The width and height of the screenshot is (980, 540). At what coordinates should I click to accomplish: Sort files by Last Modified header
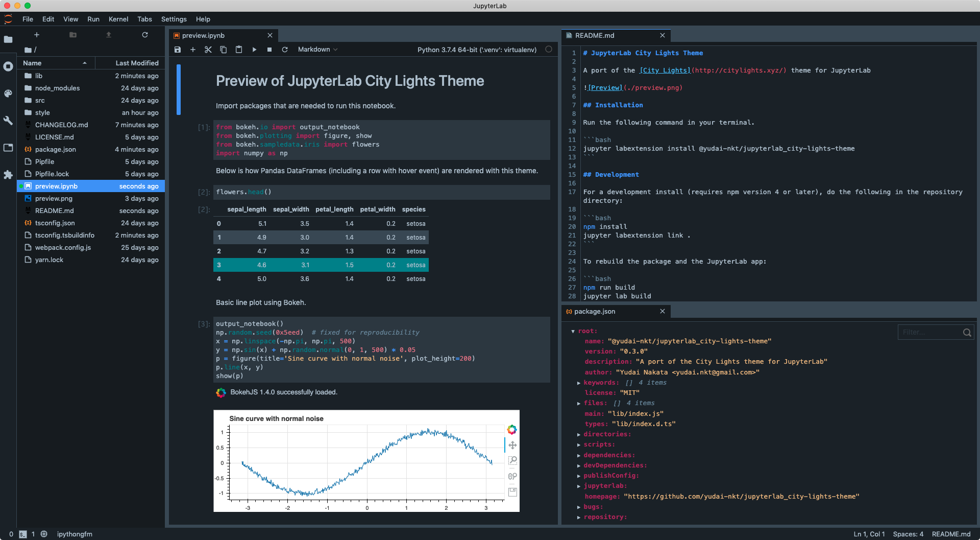click(x=130, y=63)
